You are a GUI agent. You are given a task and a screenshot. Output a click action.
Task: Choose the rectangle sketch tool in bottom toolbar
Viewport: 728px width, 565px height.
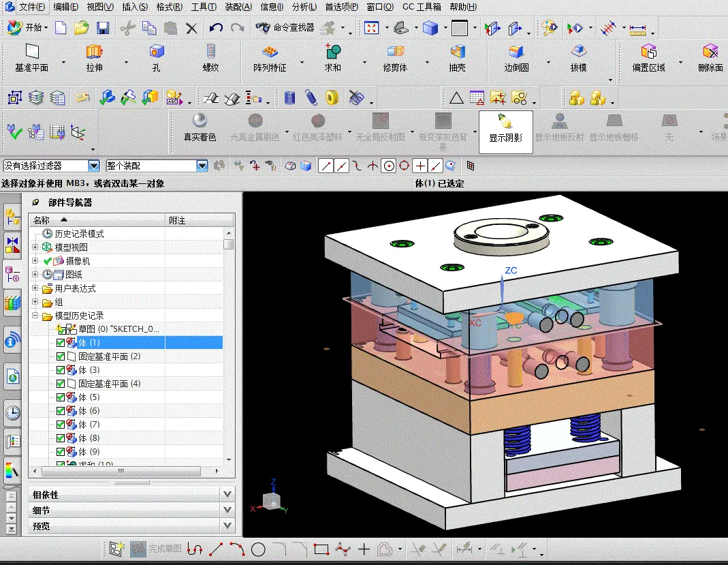tap(321, 550)
